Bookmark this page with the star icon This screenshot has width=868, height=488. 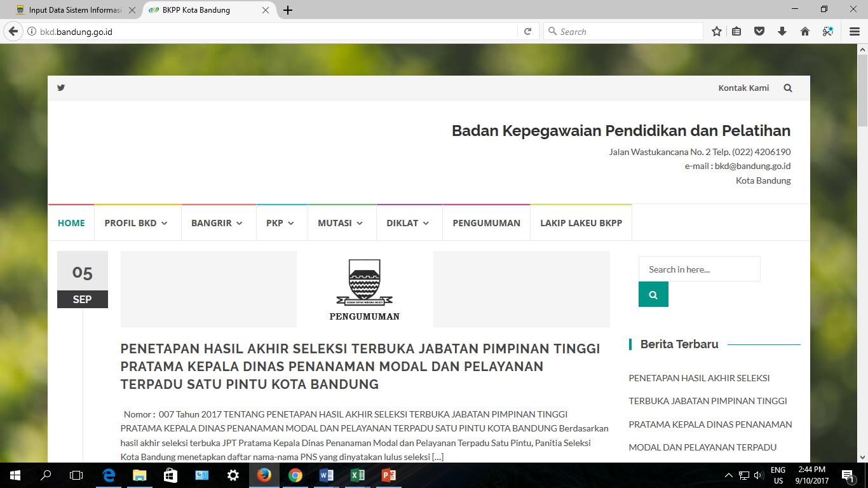pyautogui.click(x=717, y=31)
